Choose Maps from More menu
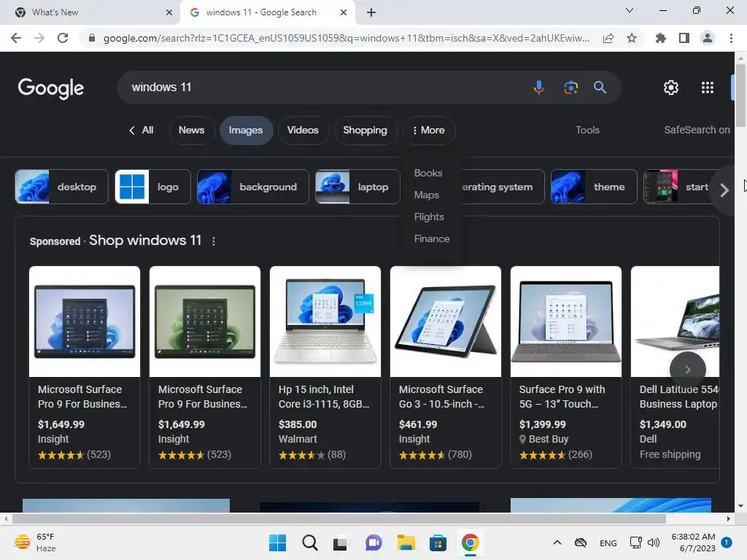The height and width of the screenshot is (560, 747). [x=426, y=195]
